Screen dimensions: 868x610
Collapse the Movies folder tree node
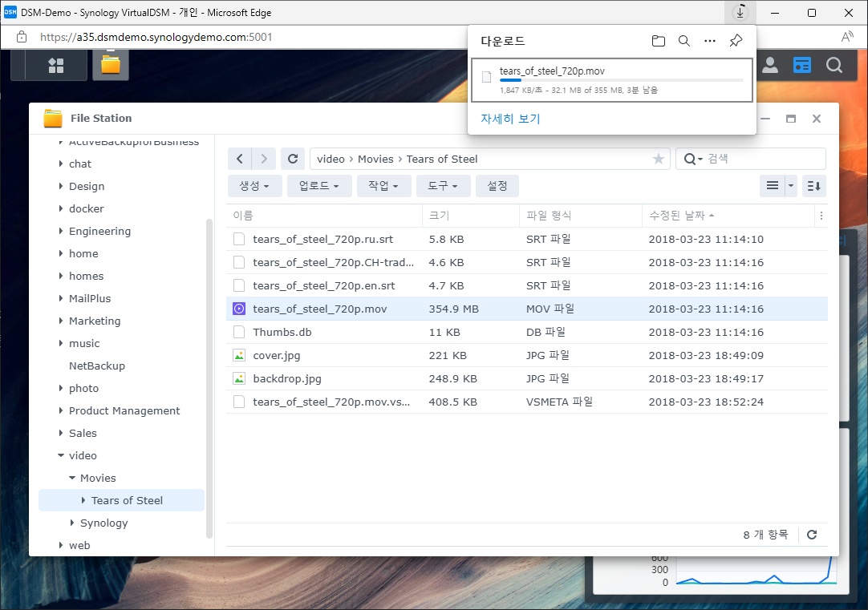[x=72, y=478]
